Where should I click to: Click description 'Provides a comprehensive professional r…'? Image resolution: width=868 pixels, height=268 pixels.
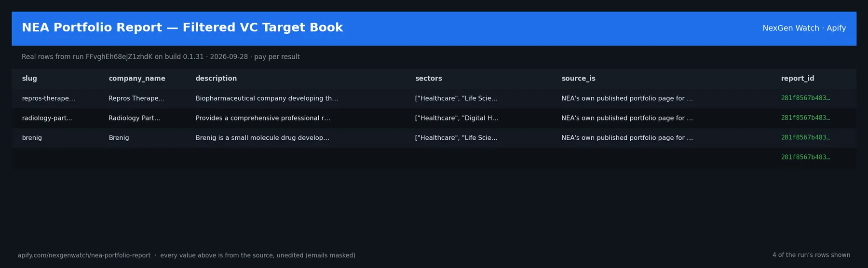pyautogui.click(x=263, y=118)
